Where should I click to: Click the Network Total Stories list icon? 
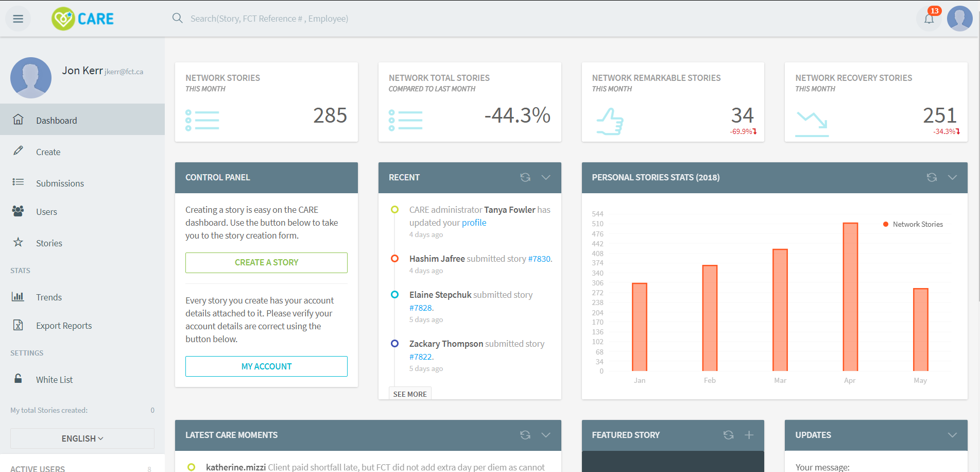click(x=406, y=120)
